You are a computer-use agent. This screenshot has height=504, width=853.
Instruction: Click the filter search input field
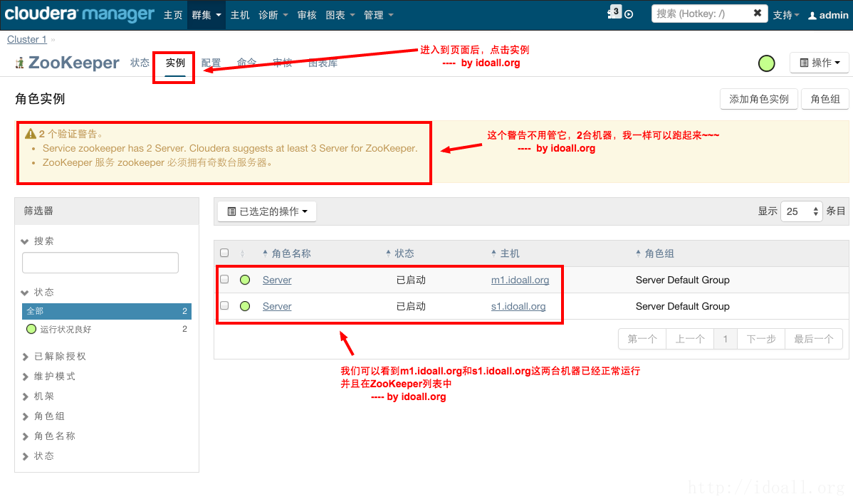pos(100,263)
